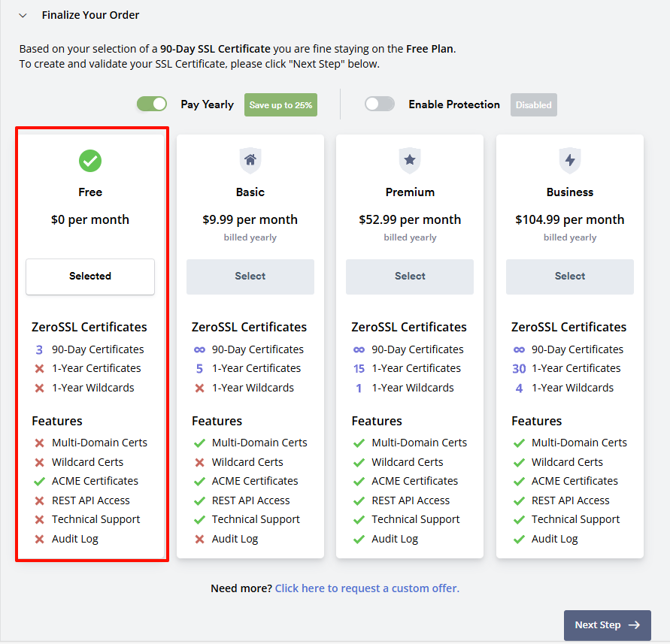Click the Next Step button

(x=607, y=624)
